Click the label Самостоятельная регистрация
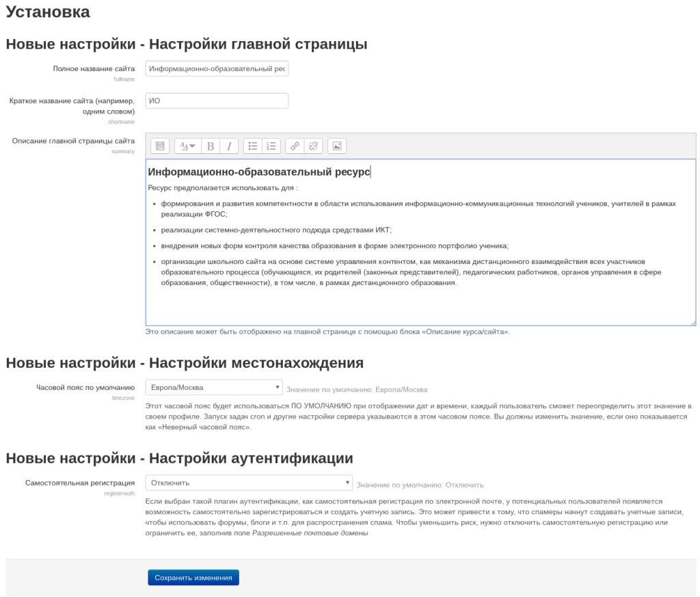 (x=80, y=483)
